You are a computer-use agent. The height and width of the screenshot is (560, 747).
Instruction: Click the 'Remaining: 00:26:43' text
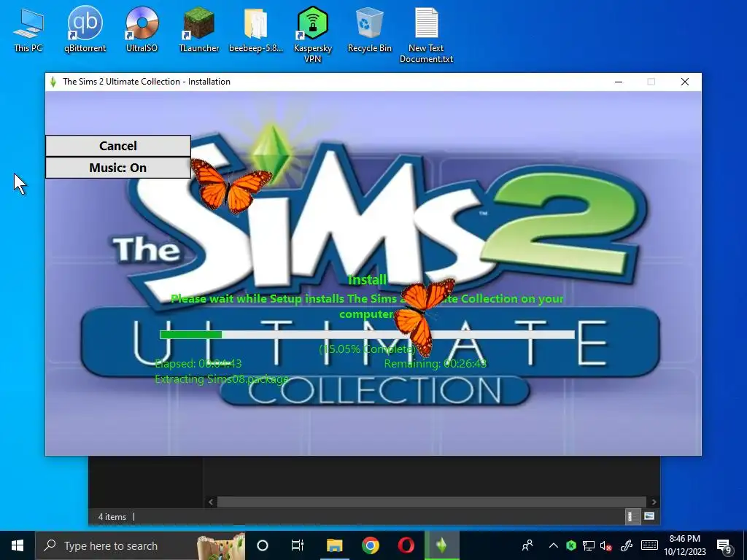(436, 364)
